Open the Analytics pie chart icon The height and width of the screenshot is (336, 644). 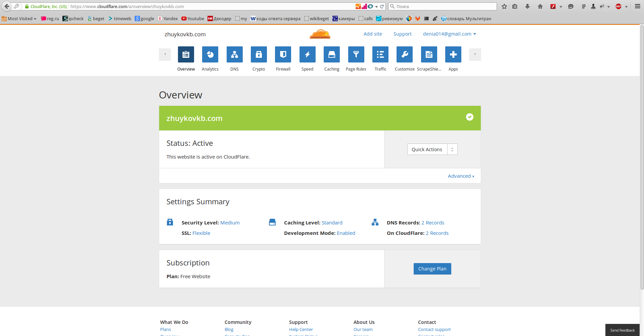pos(210,54)
